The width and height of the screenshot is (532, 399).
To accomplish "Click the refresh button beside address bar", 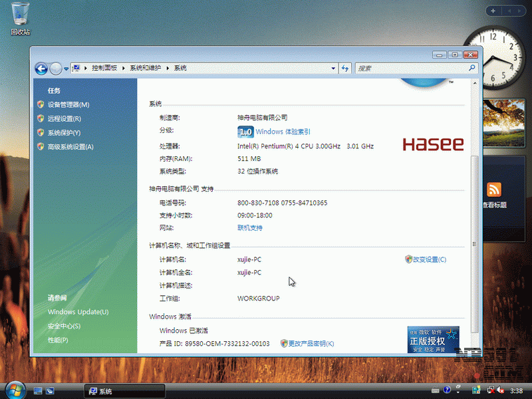I will [x=345, y=68].
